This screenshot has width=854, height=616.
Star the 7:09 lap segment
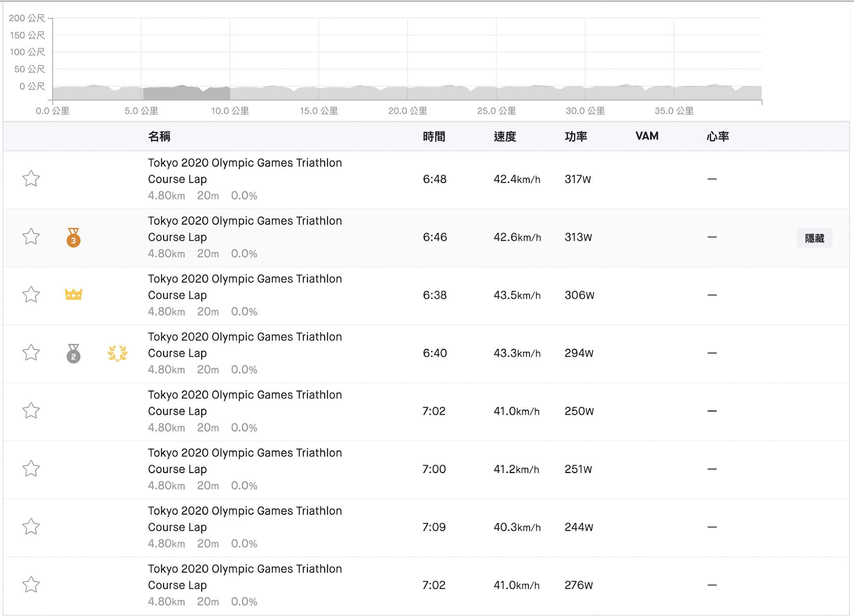click(31, 526)
